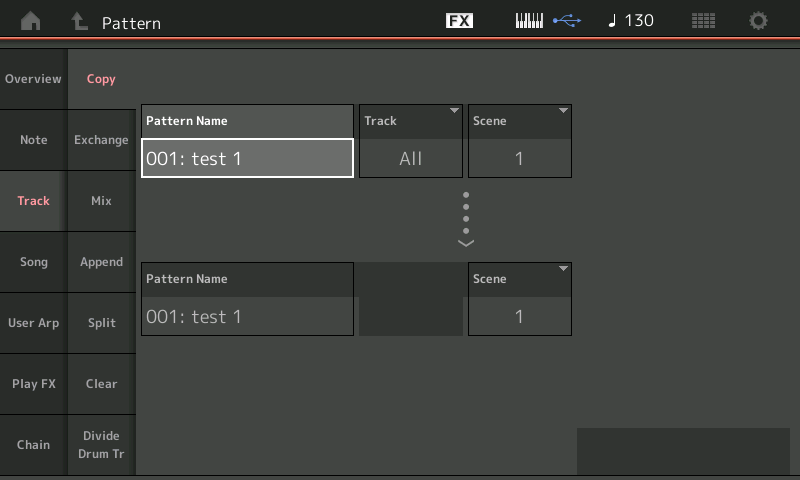This screenshot has height=480, width=800.
Task: Open the source Track dropdown
Action: (410, 141)
